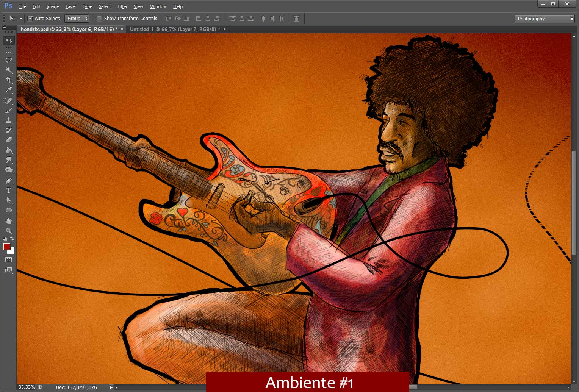The image size is (579, 392).
Task: Open the Type menu
Action: (88, 6)
